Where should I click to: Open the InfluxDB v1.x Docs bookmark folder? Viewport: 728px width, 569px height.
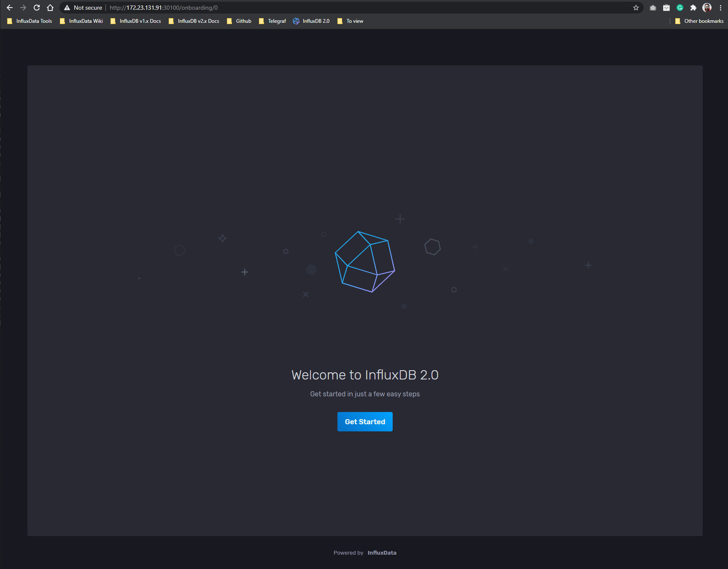136,21
